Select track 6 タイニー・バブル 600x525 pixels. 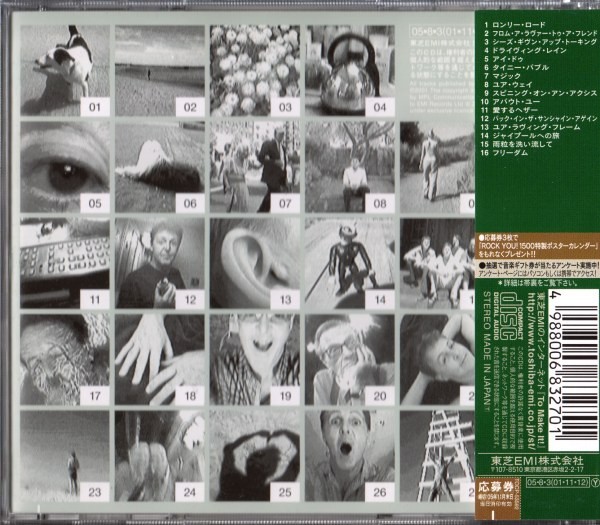click(515, 67)
